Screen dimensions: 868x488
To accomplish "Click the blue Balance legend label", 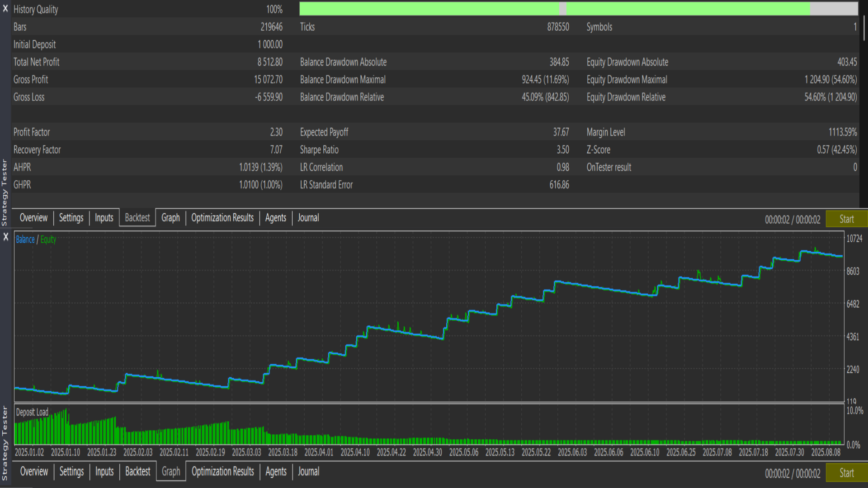I will (x=25, y=239).
